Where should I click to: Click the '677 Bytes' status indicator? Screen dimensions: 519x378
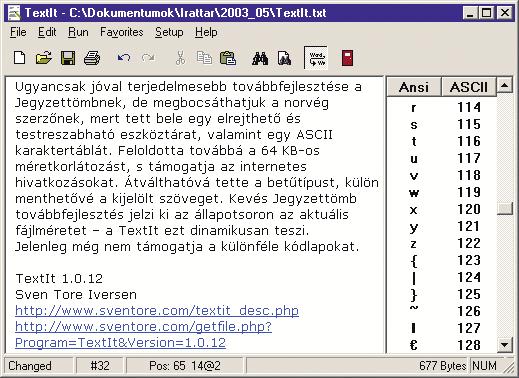pos(442,366)
